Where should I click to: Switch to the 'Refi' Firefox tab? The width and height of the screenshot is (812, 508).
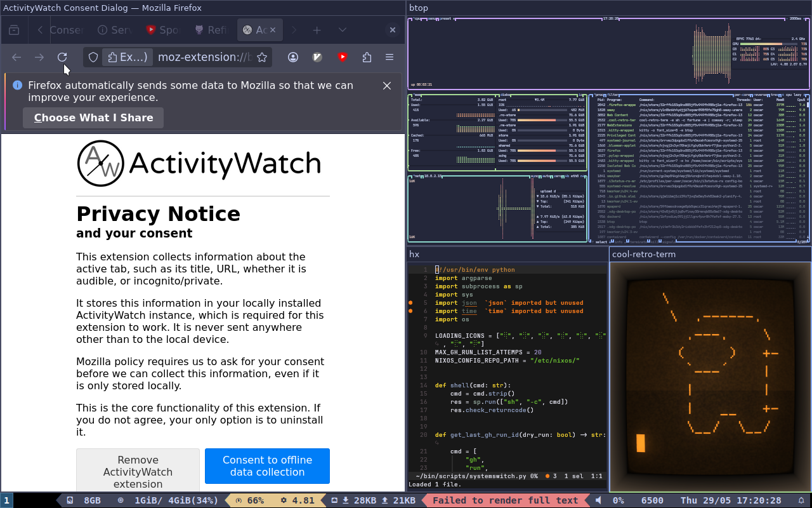[211, 30]
